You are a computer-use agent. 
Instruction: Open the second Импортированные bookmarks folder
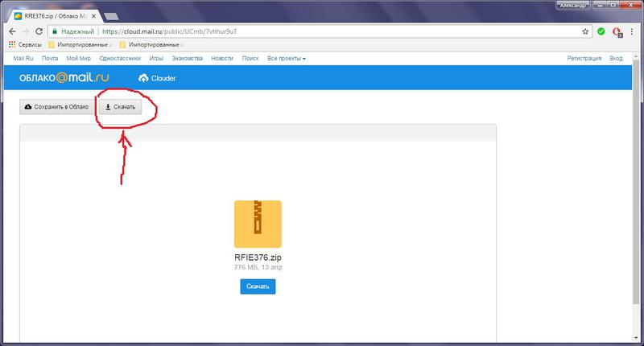[x=150, y=44]
